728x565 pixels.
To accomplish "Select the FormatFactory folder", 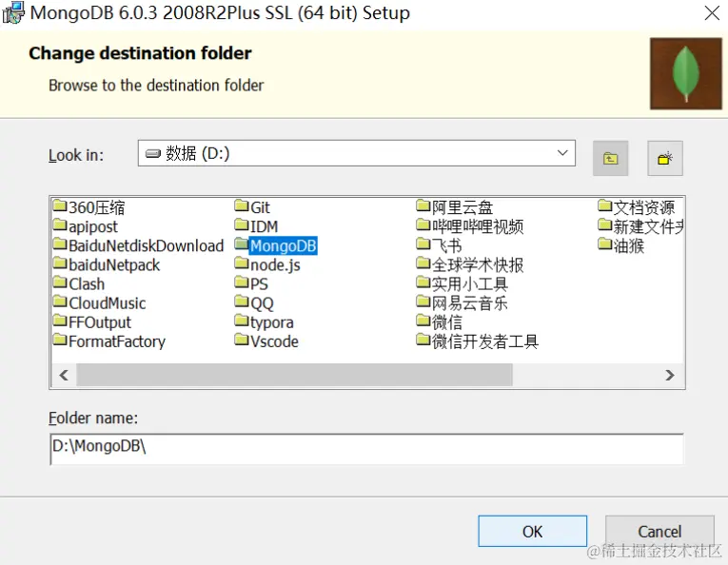I will pos(109,341).
